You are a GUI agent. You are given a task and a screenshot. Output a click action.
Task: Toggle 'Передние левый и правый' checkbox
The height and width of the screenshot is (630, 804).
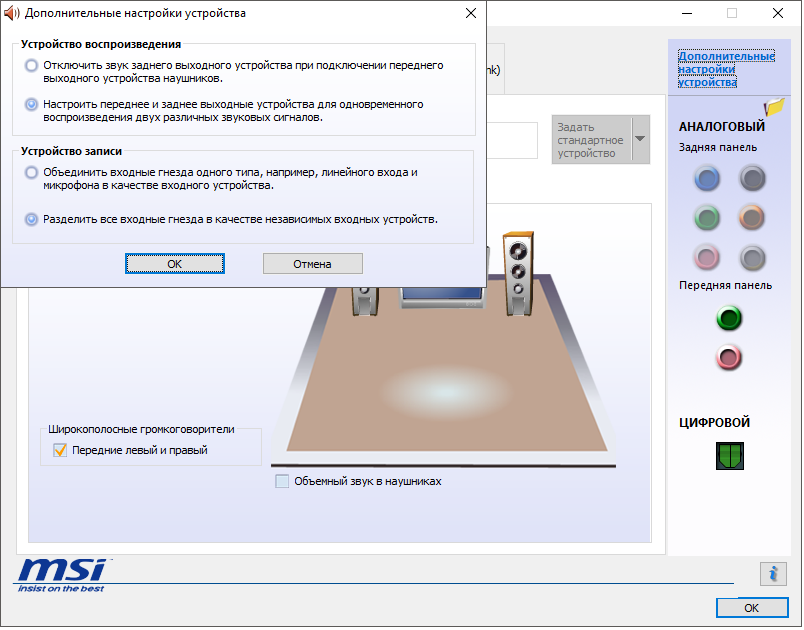pyautogui.click(x=60, y=450)
